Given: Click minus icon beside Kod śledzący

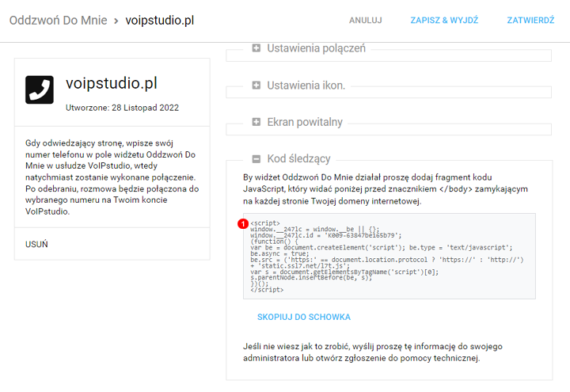Looking at the screenshot, I should [x=256, y=158].
